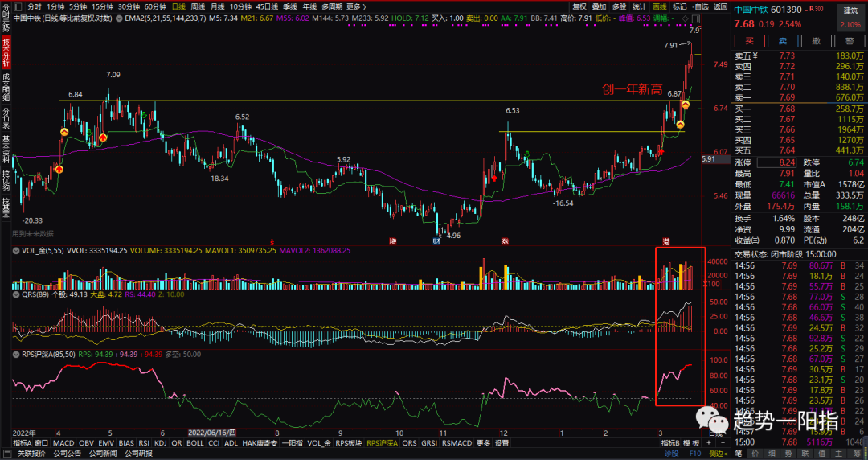Click the 叠加 overlay button
The height and width of the screenshot is (460, 868).
599,6
